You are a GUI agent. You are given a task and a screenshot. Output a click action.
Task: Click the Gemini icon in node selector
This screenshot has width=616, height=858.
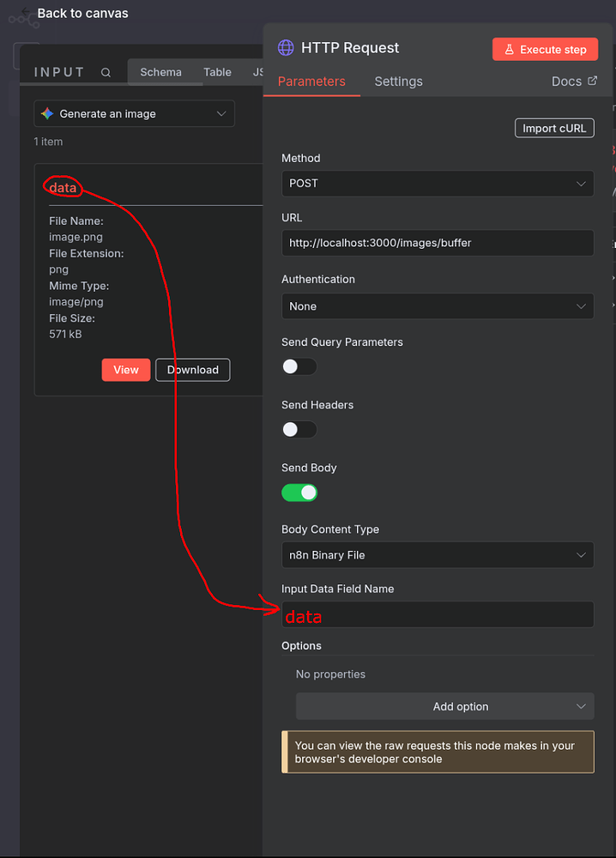tap(47, 113)
